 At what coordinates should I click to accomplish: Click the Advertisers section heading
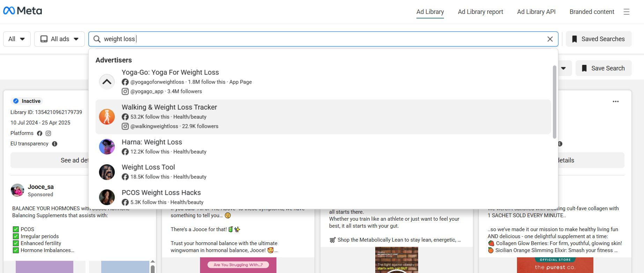(114, 60)
